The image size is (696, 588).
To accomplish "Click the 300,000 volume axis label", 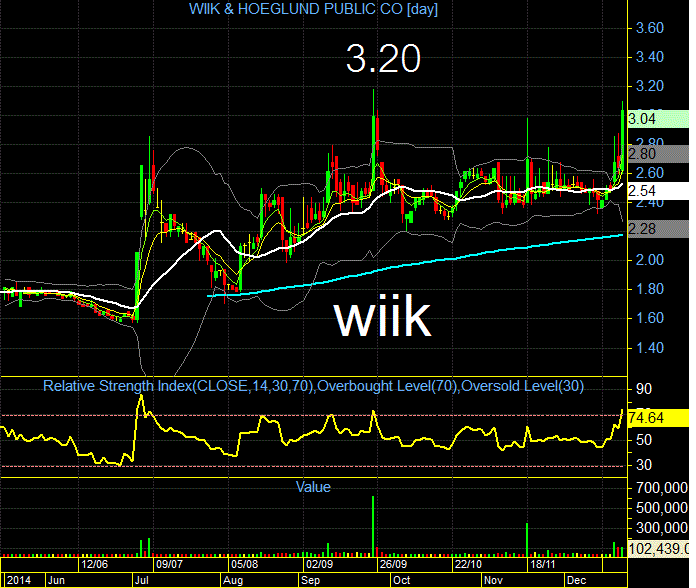I will 662,528.
